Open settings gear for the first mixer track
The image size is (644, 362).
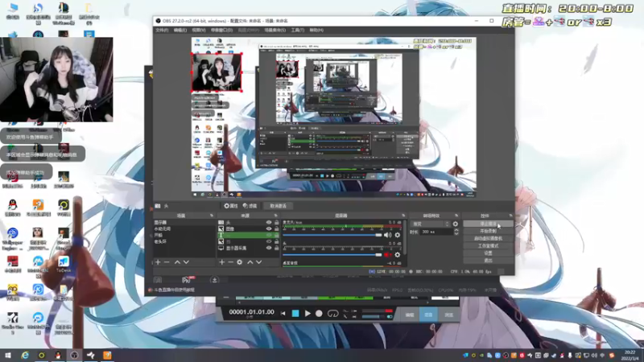click(x=397, y=235)
